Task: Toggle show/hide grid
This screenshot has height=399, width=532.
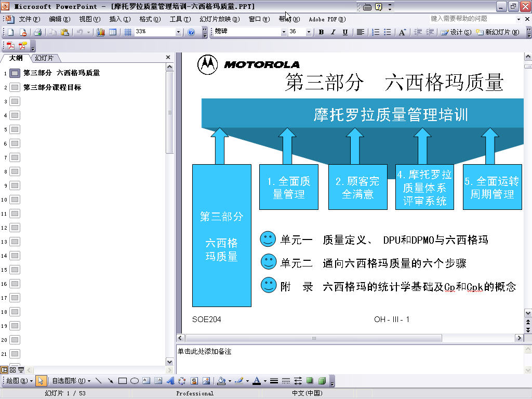Action: [x=128, y=32]
